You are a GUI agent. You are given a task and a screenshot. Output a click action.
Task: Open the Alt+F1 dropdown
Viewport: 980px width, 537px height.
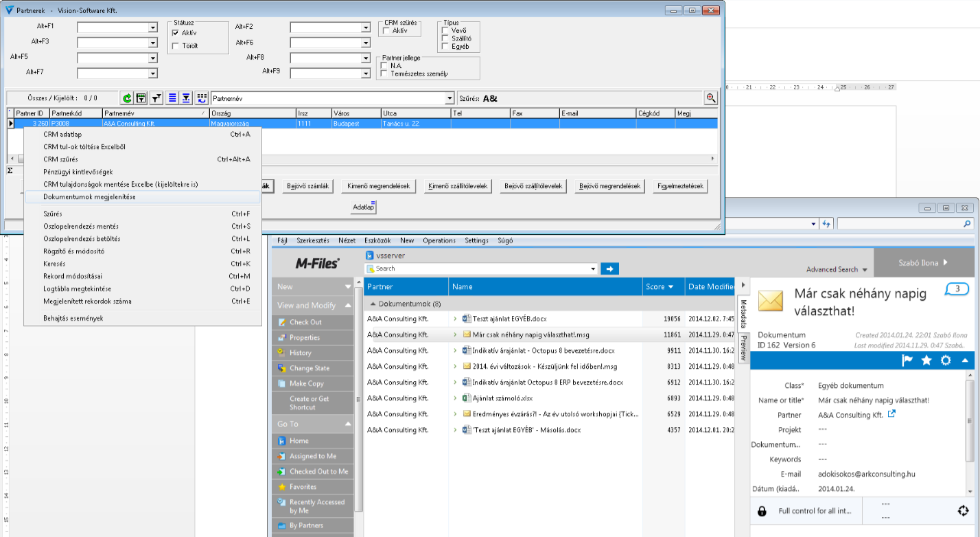[x=153, y=27]
